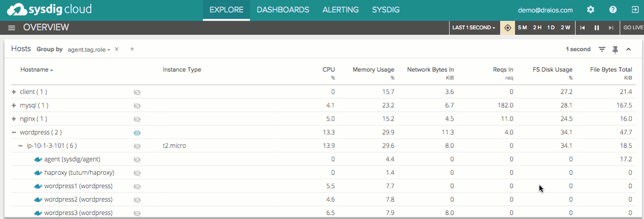Skip to previous time interval
This screenshot has width=644, height=219.
click(583, 28)
